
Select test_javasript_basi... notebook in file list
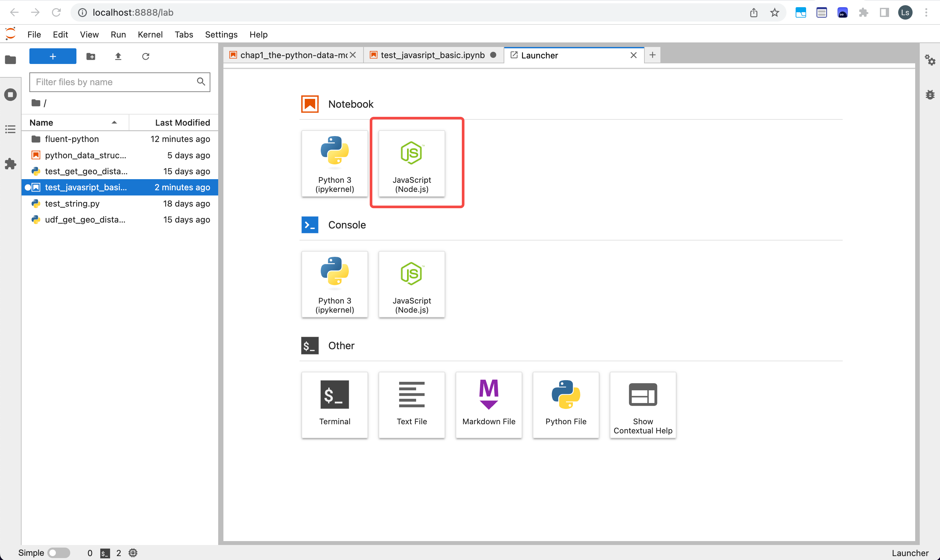click(120, 187)
